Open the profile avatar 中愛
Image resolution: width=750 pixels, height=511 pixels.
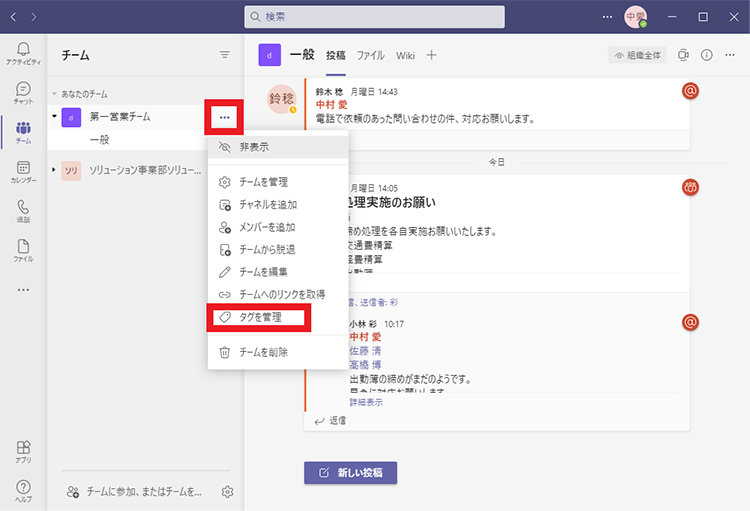[x=635, y=17]
